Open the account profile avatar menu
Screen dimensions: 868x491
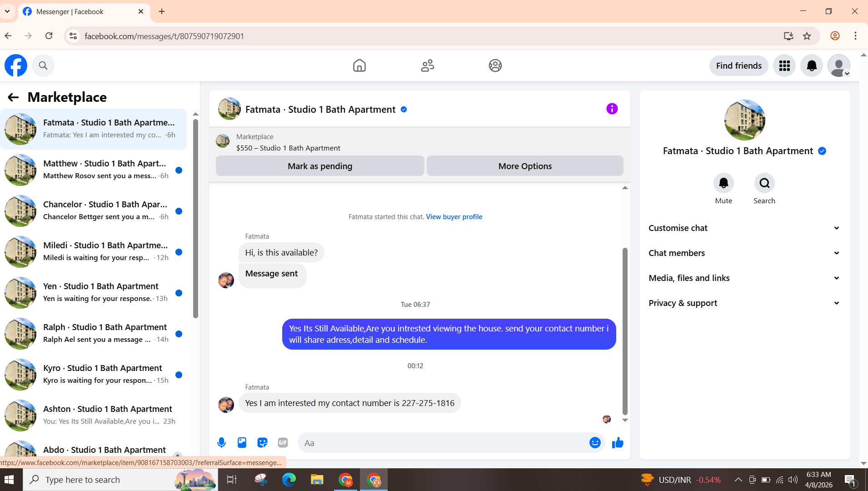(x=839, y=65)
